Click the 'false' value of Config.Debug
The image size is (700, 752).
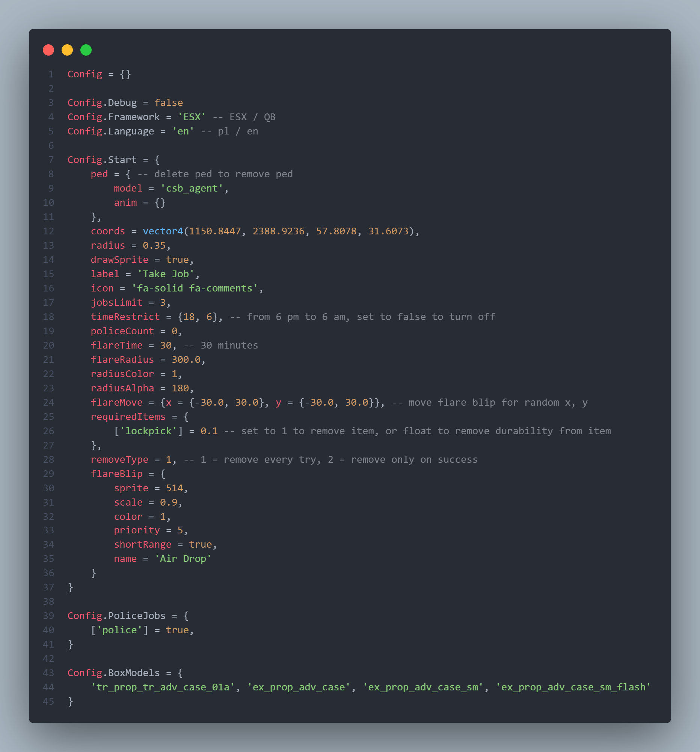coord(168,103)
